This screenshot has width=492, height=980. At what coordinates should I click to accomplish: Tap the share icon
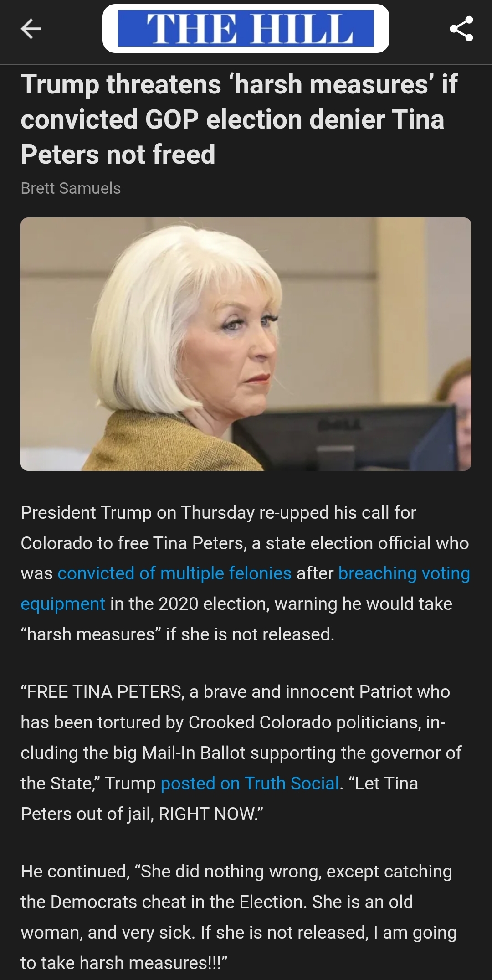(461, 29)
